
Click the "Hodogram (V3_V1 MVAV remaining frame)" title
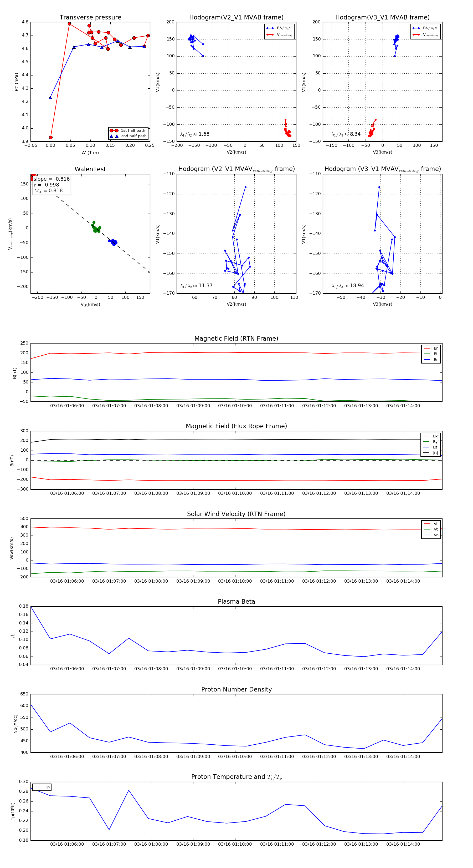pos(382,169)
